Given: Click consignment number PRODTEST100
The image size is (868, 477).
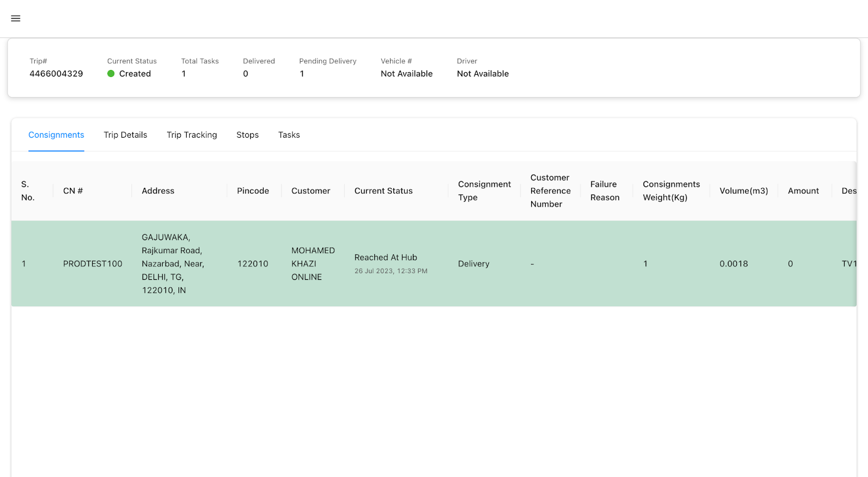Looking at the screenshot, I should (93, 264).
